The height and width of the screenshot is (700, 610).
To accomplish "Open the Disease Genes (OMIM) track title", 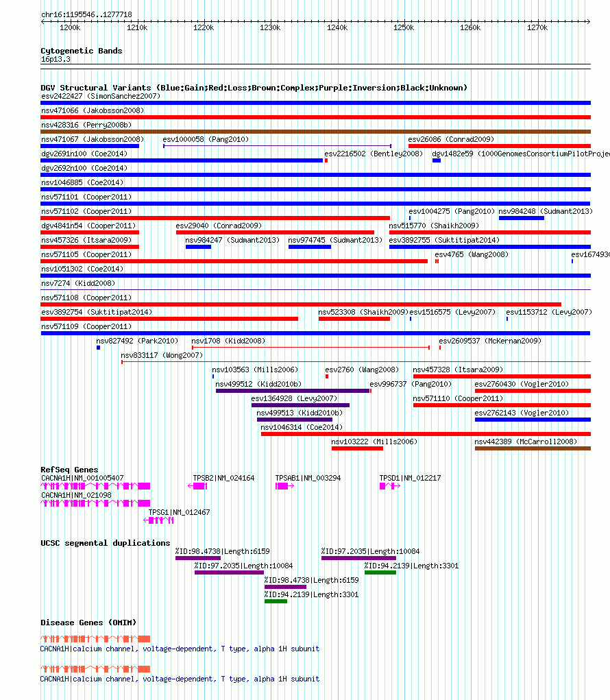I will point(88,623).
